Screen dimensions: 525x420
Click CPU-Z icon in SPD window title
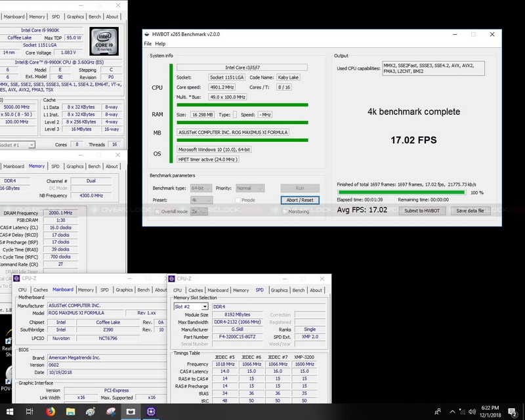[x=171, y=279]
